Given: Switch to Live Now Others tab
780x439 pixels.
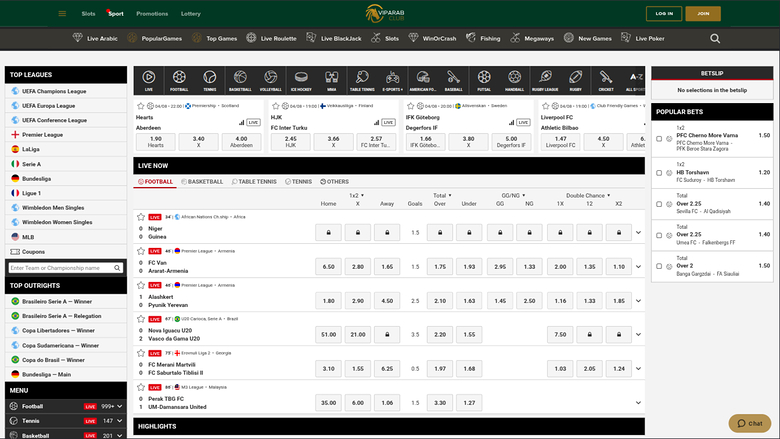Looking at the screenshot, I should [x=334, y=182].
